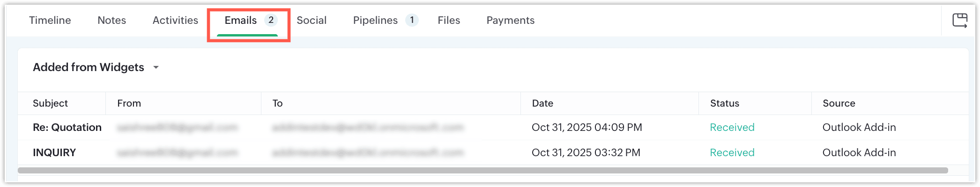Viewport: 980px width, 187px height.
Task: Click the Received status of Re: Quotation
Action: point(732,127)
